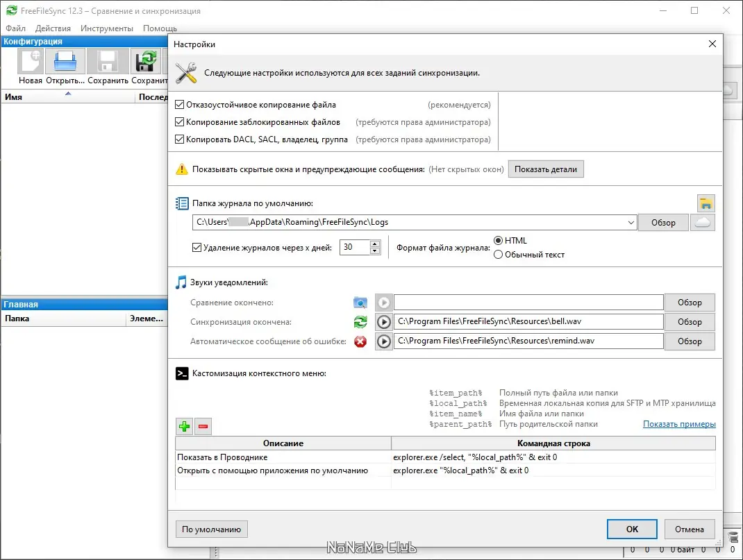Image resolution: width=743 pixels, height=560 pixels.
Task: Click the red error cross icon
Action: [360, 341]
